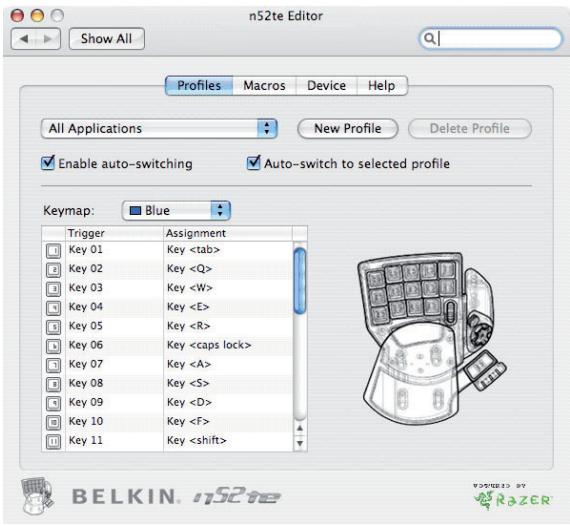The image size is (570, 526).
Task: Click the back navigation arrow
Action: tap(24, 39)
